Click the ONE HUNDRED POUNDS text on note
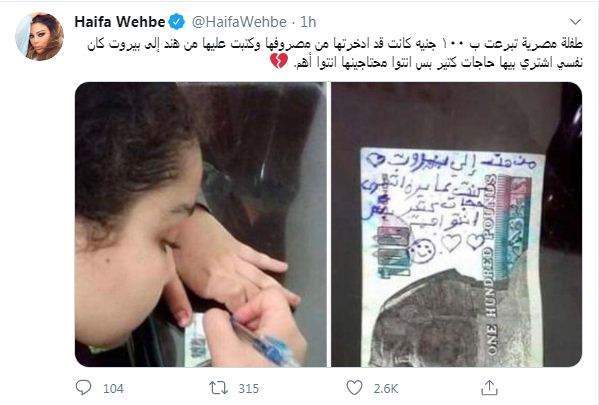 click(492, 265)
